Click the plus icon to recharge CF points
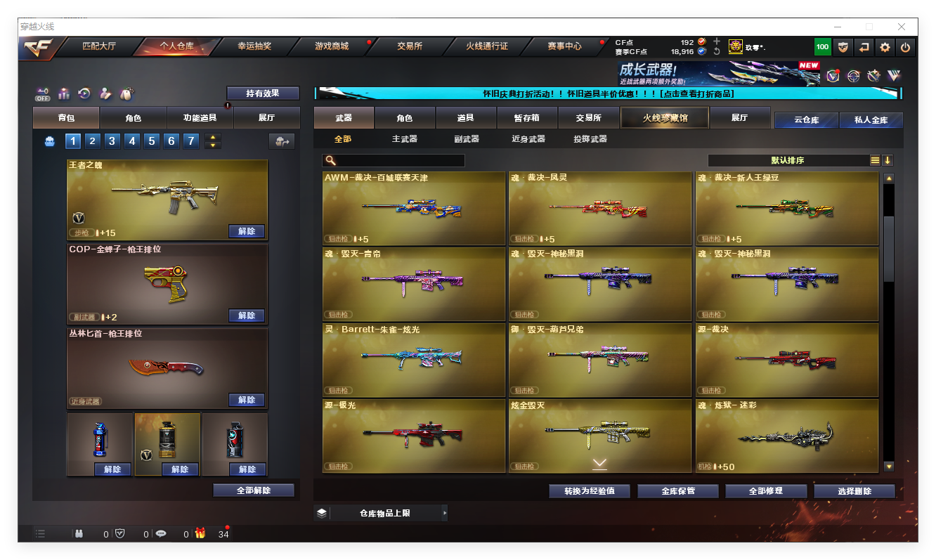This screenshot has width=936, height=560. pos(716,41)
